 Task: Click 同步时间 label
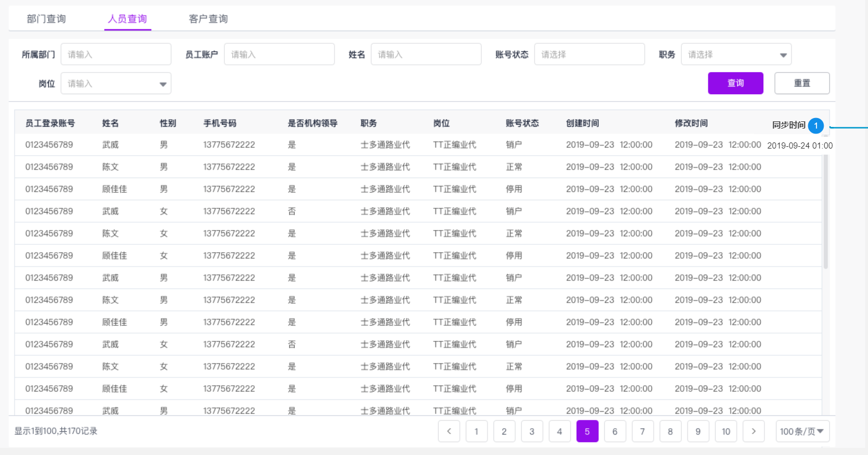tap(789, 125)
